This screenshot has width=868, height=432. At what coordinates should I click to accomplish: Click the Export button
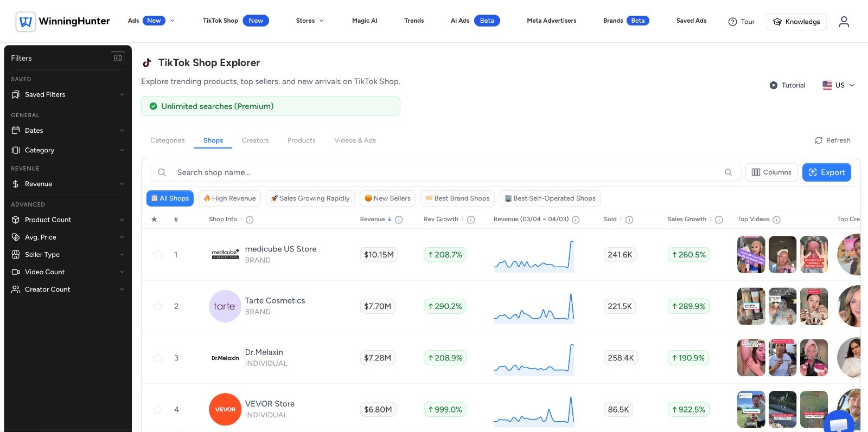pyautogui.click(x=827, y=172)
